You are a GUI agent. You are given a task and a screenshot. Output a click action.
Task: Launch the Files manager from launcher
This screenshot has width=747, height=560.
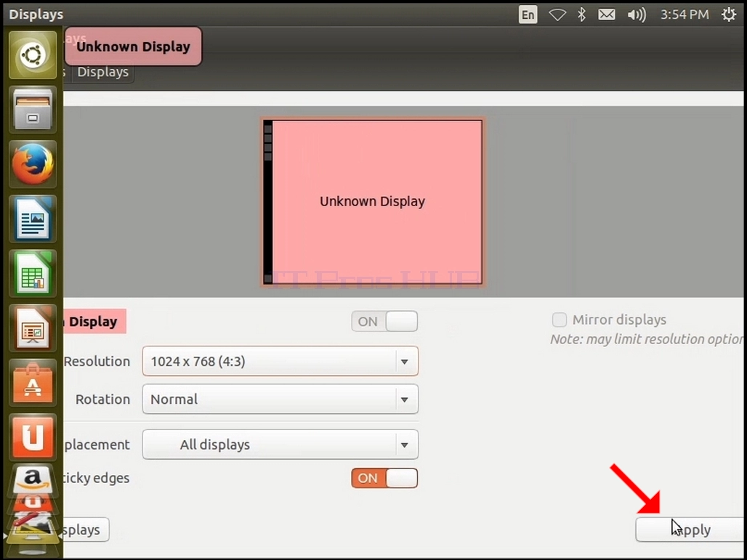[x=33, y=110]
